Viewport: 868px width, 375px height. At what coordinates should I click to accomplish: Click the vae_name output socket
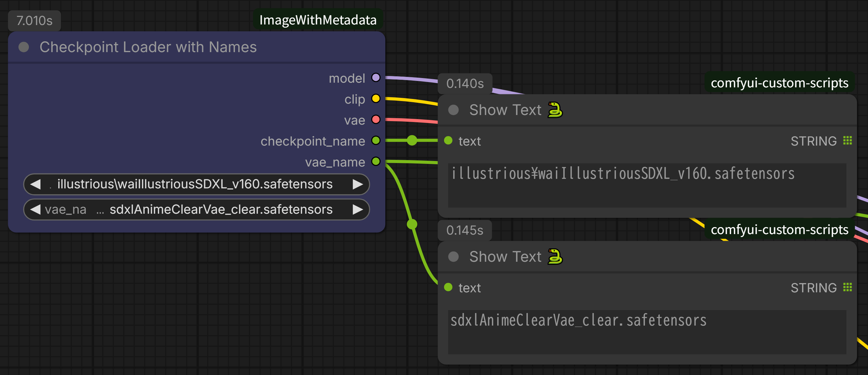[376, 162]
